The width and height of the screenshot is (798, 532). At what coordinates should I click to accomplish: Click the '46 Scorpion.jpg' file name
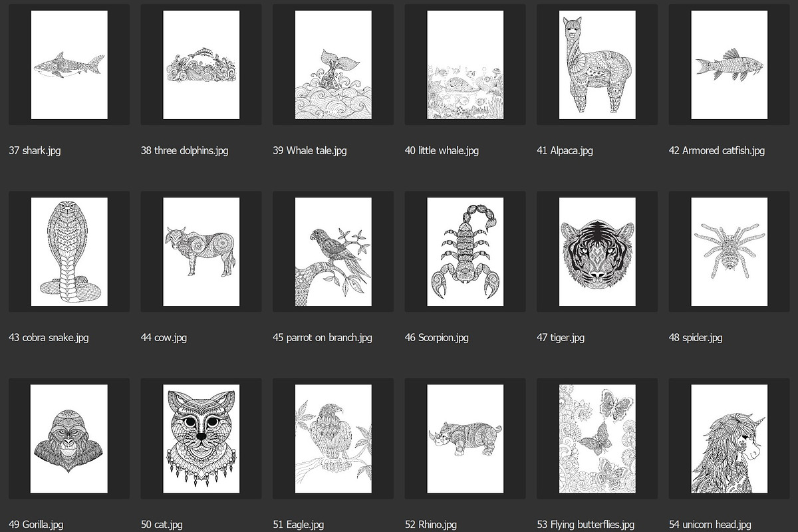[x=436, y=338]
